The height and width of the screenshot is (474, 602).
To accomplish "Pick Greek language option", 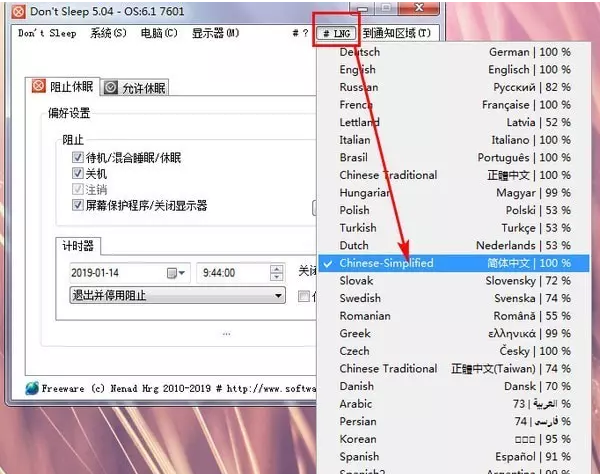I will [454, 334].
